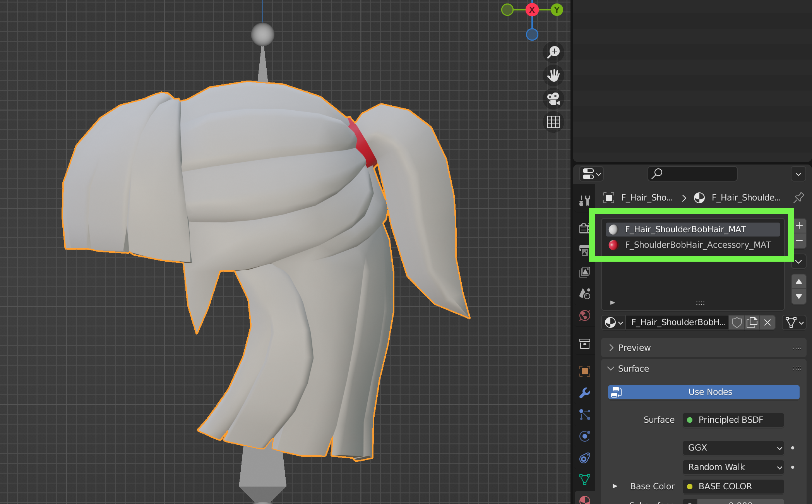
Task: Open the Random Walk subsurface dropdown
Action: click(733, 467)
